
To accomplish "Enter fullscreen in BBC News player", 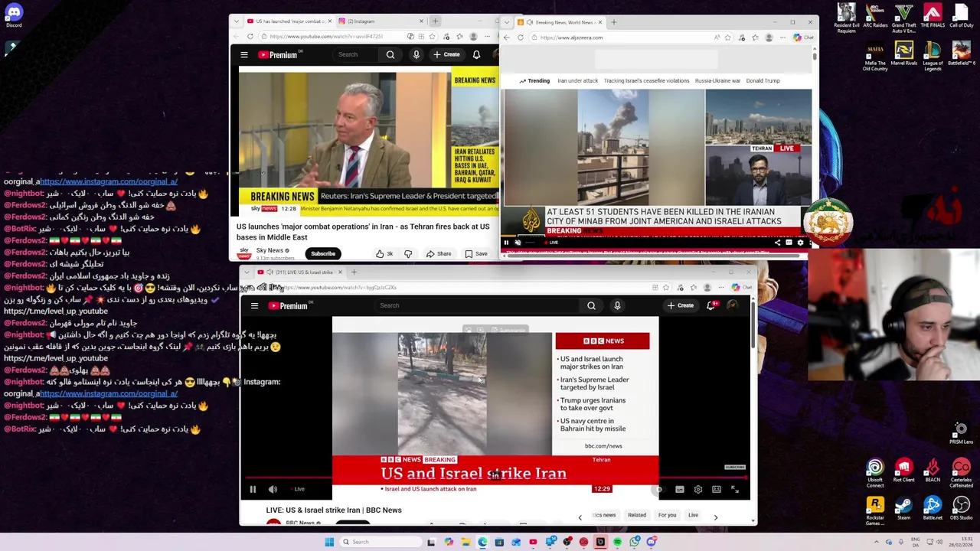I will tap(734, 489).
